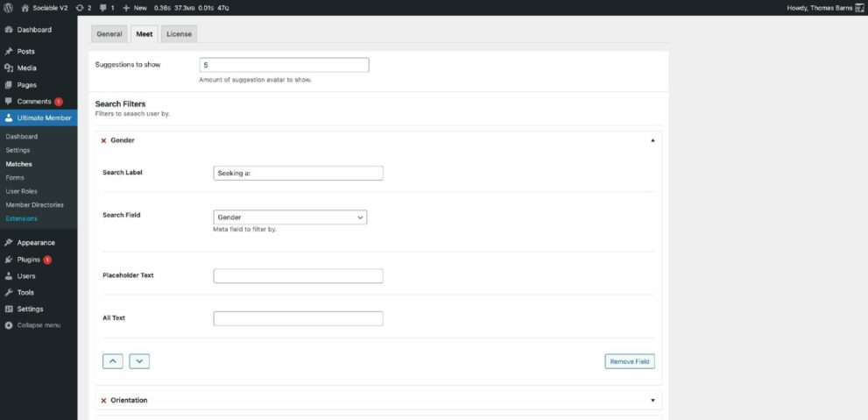The width and height of the screenshot is (868, 420).
Task: Click the Plugins plug icon
Action: (8, 260)
